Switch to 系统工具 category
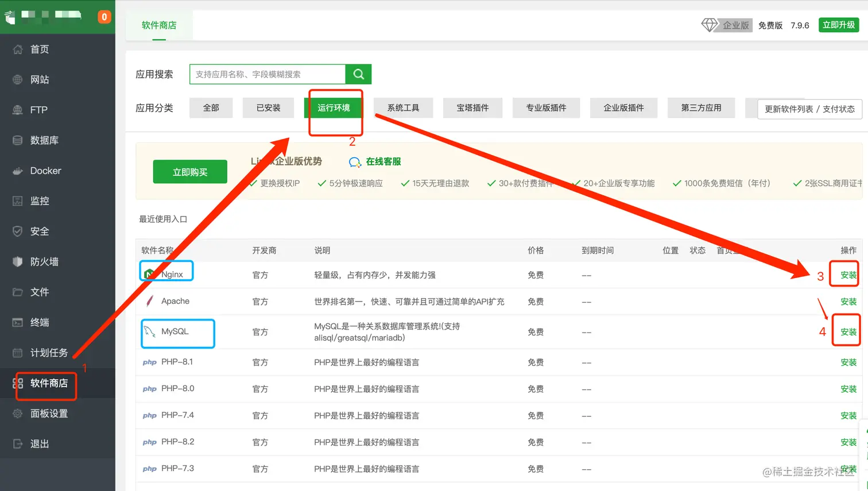Screen dimensions: 868x491 pyautogui.click(x=403, y=108)
